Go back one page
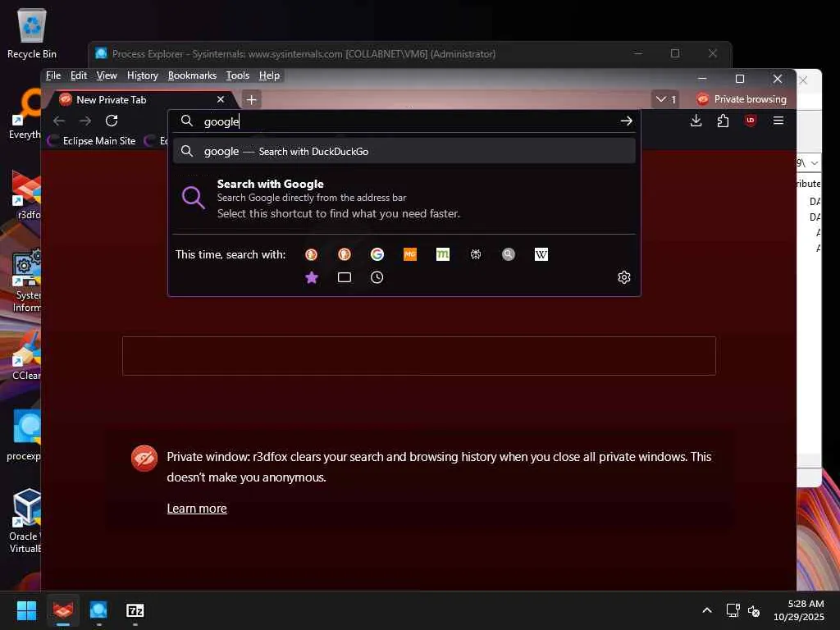The width and height of the screenshot is (840, 630). [x=59, y=121]
